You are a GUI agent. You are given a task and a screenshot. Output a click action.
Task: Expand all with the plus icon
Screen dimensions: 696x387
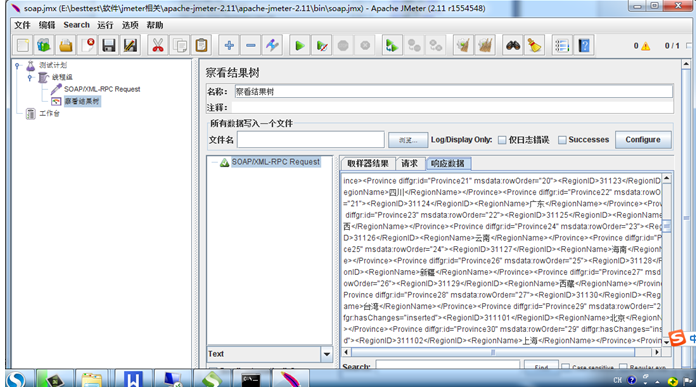coord(229,45)
